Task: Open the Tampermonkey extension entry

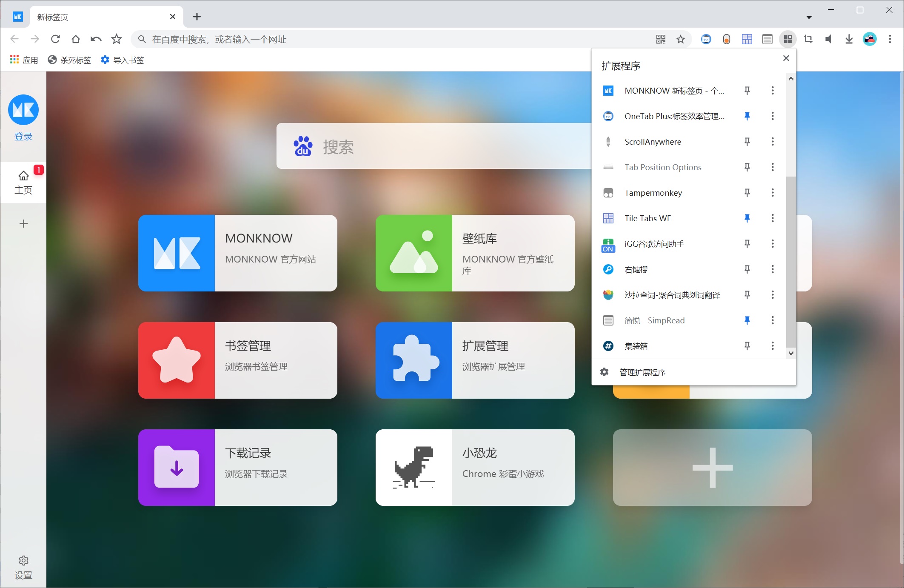Action: [653, 193]
